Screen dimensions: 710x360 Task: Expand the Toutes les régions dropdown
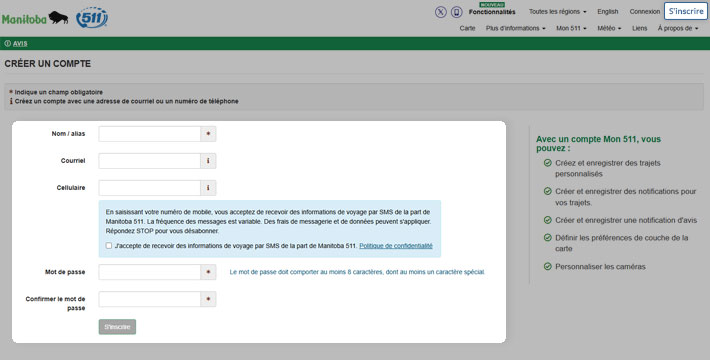[x=557, y=12]
